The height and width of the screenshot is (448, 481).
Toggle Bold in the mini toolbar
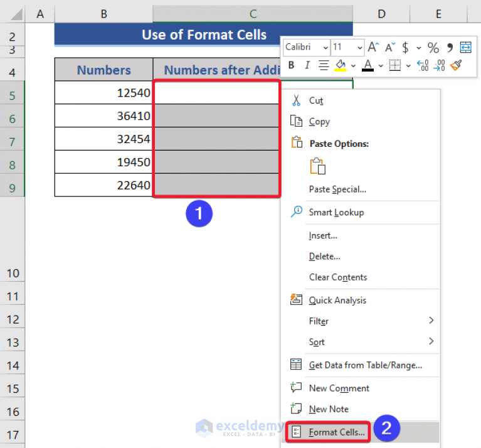pyautogui.click(x=292, y=65)
